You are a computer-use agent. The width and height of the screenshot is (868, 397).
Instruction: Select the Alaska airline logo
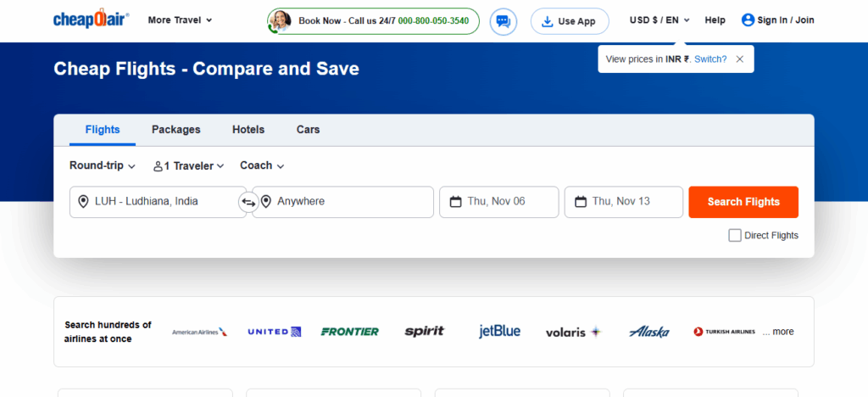[x=648, y=332]
